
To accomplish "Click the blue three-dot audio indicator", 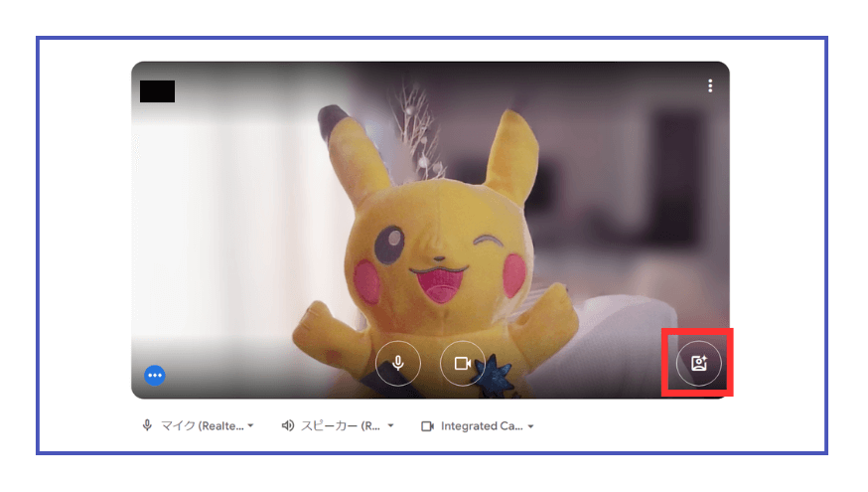I will click(x=155, y=376).
